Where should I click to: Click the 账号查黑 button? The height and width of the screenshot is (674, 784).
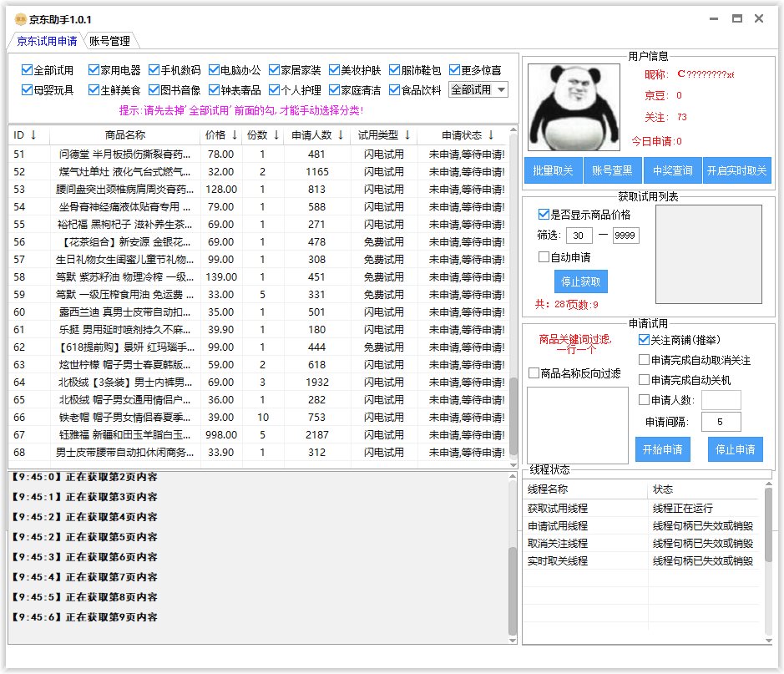(x=612, y=170)
